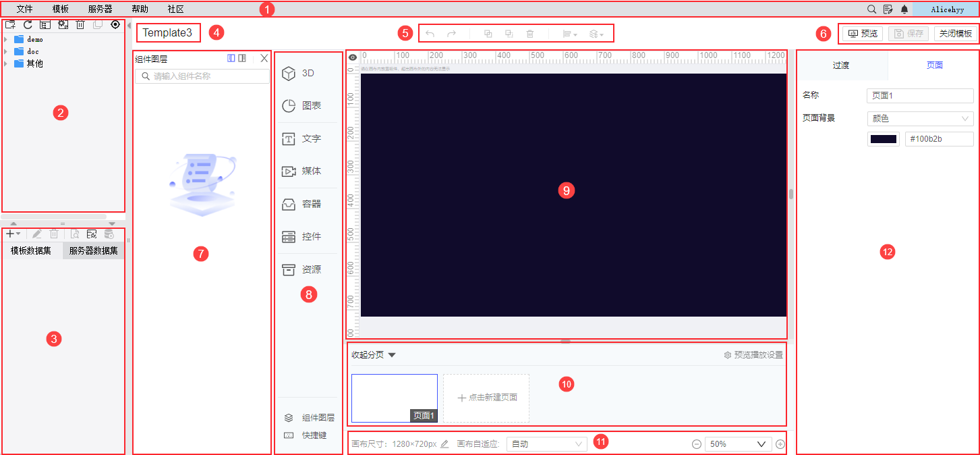Open the 服务器 menu
The height and width of the screenshot is (455, 980).
[x=100, y=9]
